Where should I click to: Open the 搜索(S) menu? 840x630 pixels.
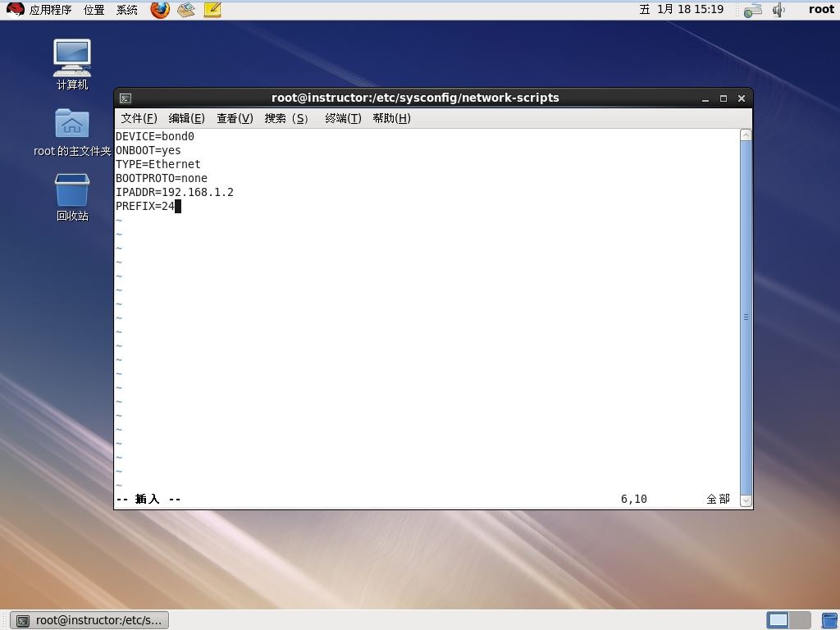pyautogui.click(x=286, y=118)
